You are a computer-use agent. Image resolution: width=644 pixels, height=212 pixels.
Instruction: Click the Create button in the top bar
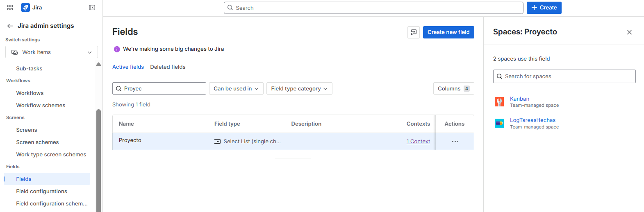[544, 7]
